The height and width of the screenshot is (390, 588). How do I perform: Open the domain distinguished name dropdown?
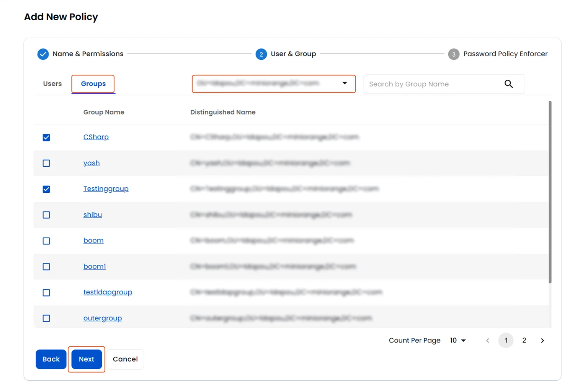click(x=273, y=84)
